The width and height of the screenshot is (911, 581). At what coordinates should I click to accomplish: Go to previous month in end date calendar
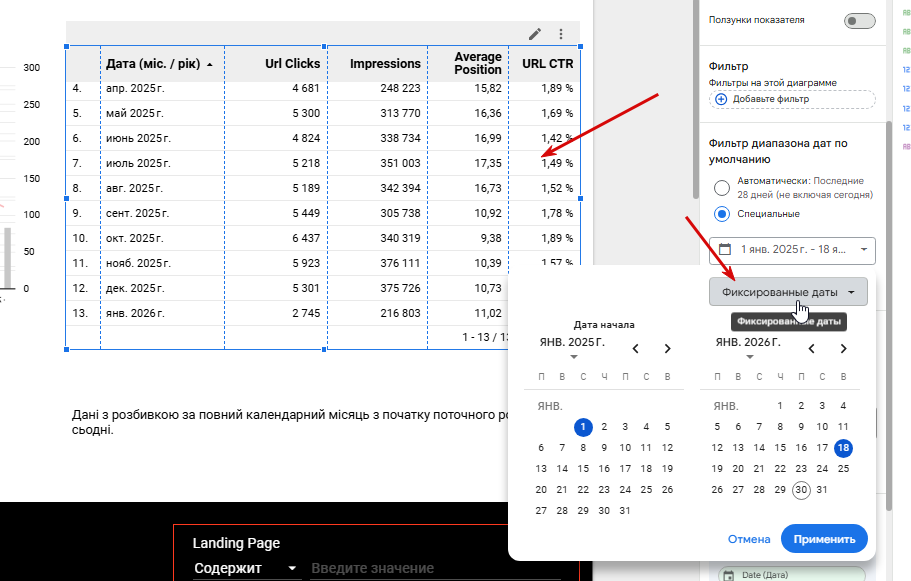812,349
